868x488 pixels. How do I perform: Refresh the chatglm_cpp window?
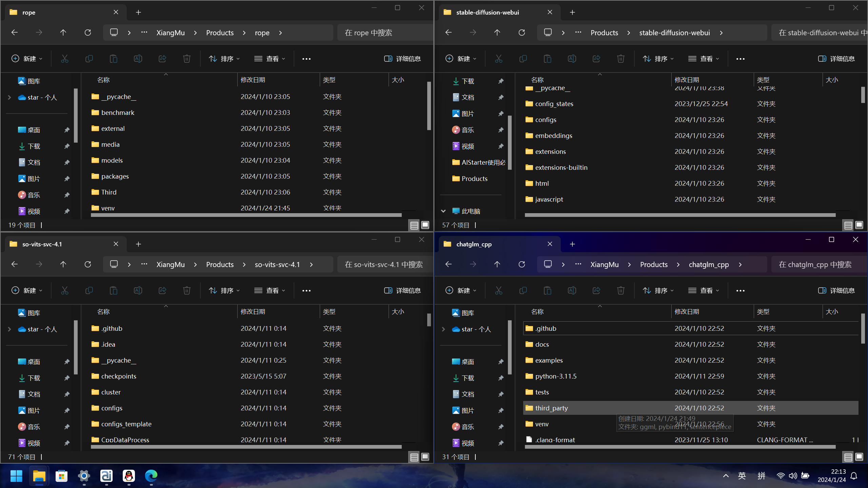point(521,264)
